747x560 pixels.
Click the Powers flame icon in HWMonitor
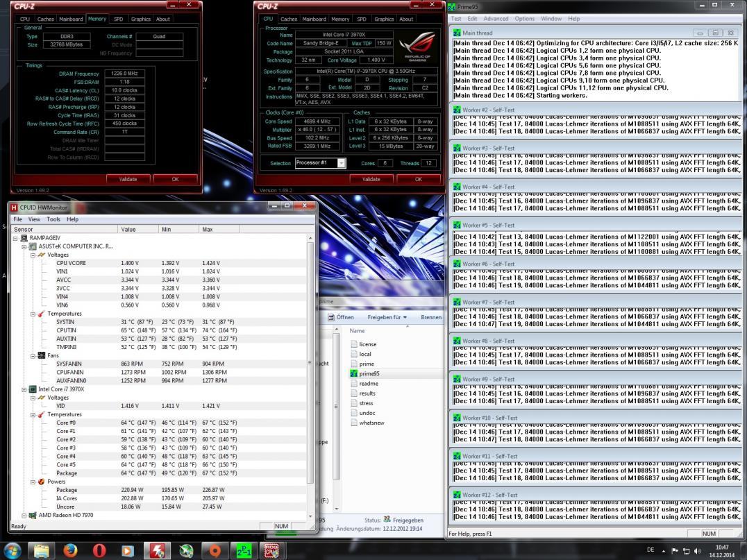click(x=42, y=482)
